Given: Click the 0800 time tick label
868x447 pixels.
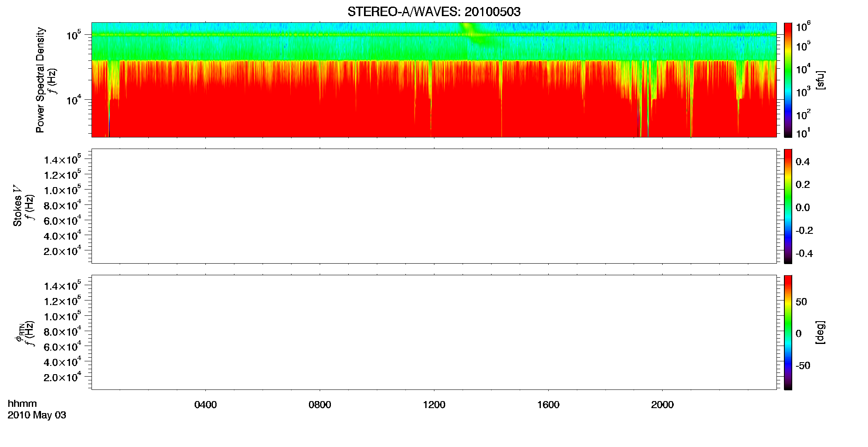Looking at the screenshot, I should click(320, 405).
